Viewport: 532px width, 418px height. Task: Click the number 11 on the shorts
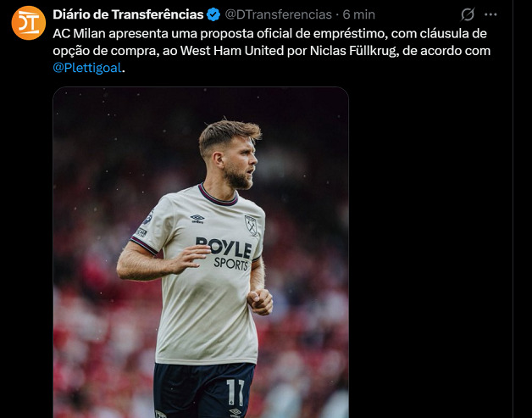tap(236, 392)
